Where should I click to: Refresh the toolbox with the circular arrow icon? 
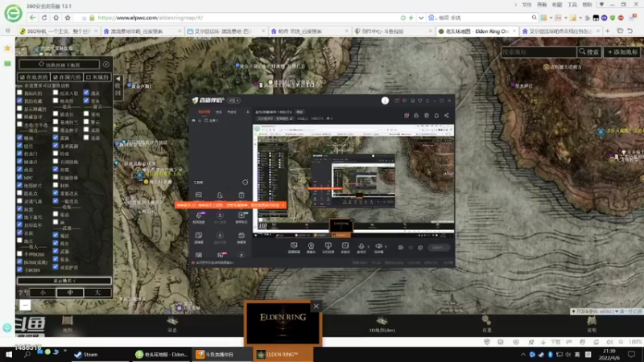click(246, 183)
